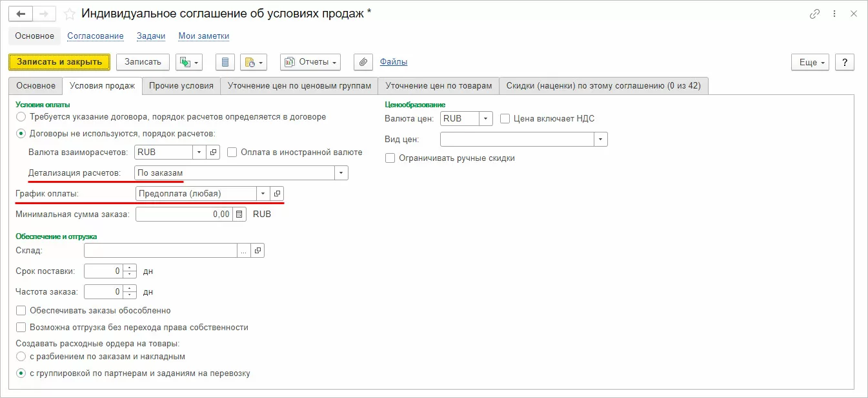This screenshot has width=868, height=398.
Task: Open 'Задачи' link
Action: (x=151, y=36)
